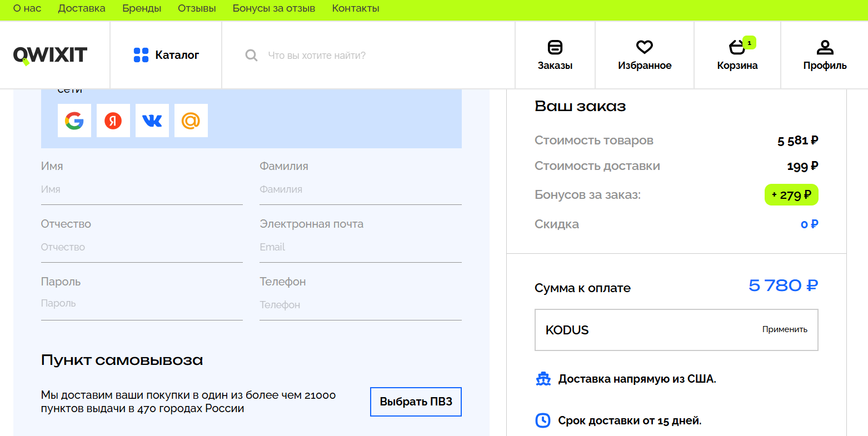Viewport: 868px width, 436px height.
Task: Click the Выбрать ПВЗ button
Action: [416, 402]
